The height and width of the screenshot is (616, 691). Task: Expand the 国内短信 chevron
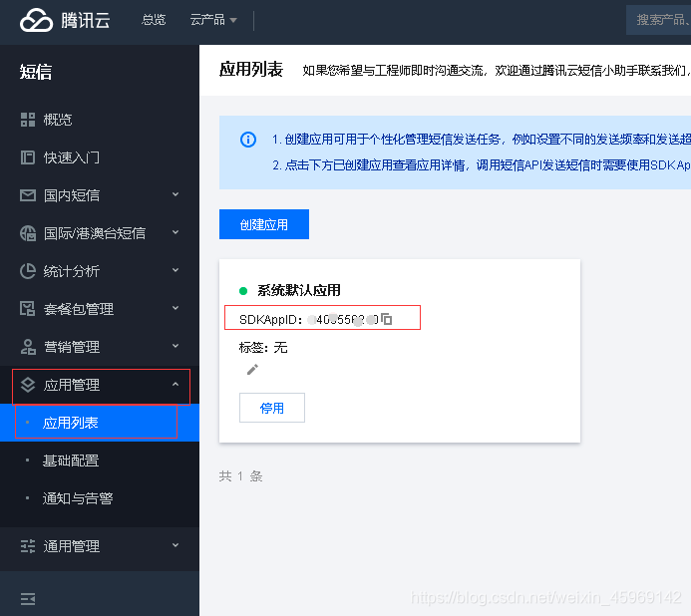[175, 194]
